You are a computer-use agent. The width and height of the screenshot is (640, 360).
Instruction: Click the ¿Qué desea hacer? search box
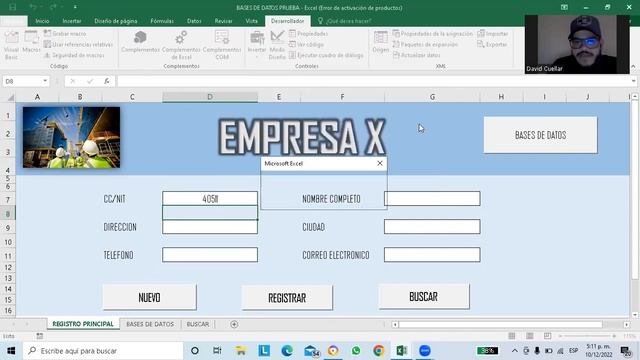click(345, 21)
